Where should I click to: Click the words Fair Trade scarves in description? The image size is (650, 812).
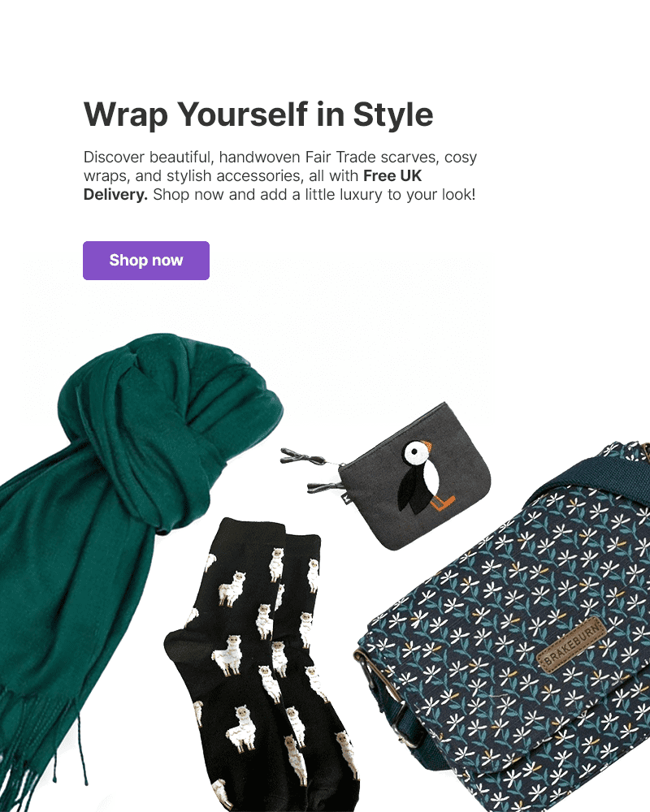(x=371, y=157)
